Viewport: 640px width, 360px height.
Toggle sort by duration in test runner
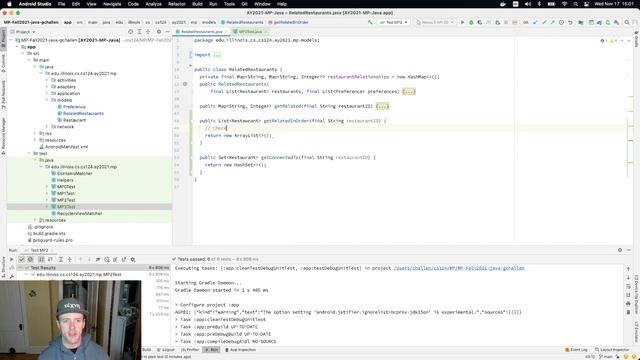50,260
